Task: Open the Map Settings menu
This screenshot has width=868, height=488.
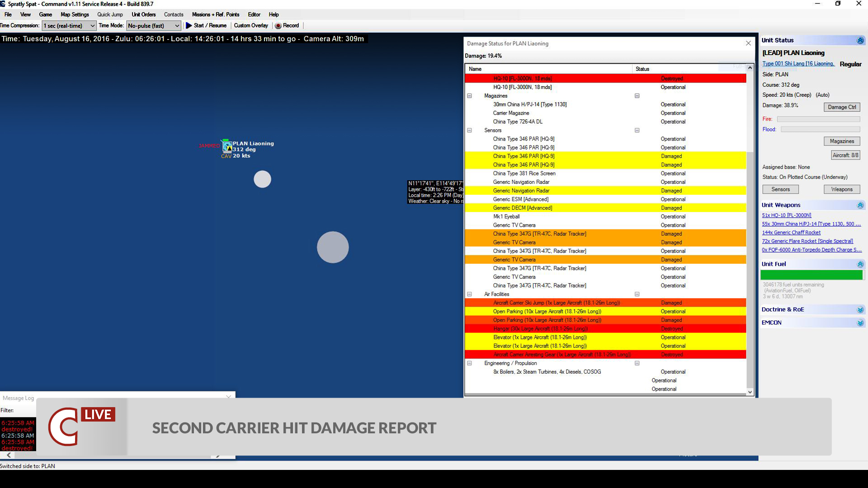Action: coord(75,14)
